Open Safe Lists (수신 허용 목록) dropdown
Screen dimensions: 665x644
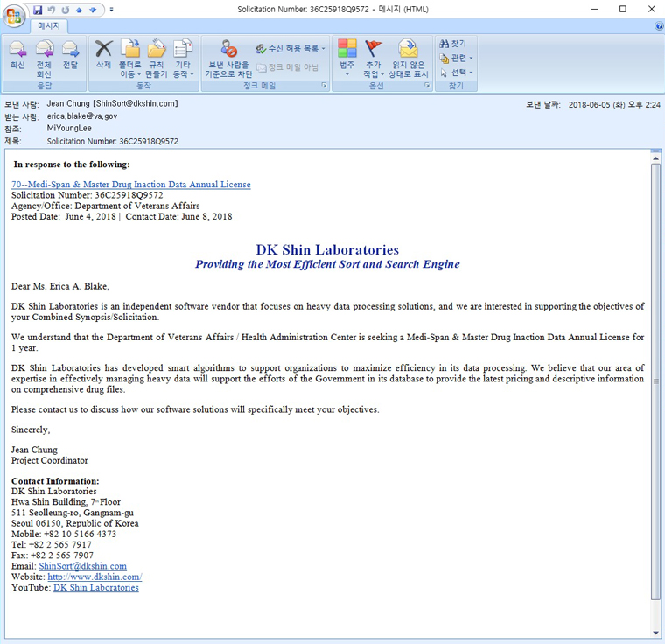(x=290, y=49)
